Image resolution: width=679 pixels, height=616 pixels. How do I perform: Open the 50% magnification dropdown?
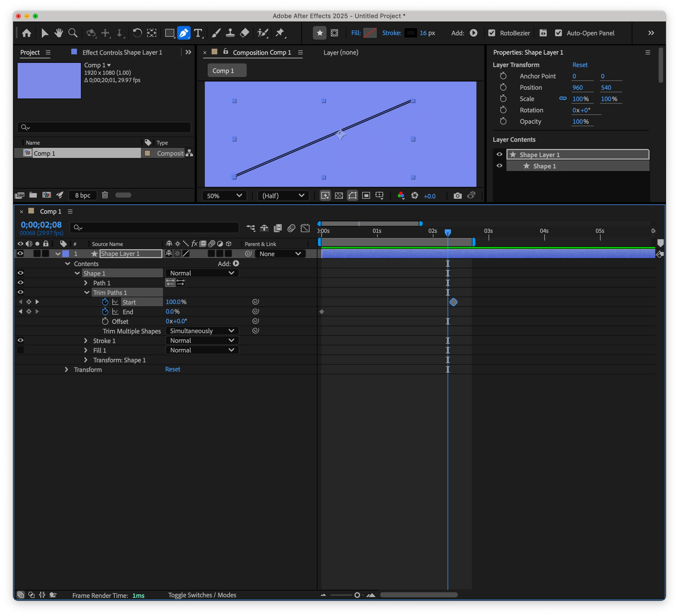coord(224,196)
